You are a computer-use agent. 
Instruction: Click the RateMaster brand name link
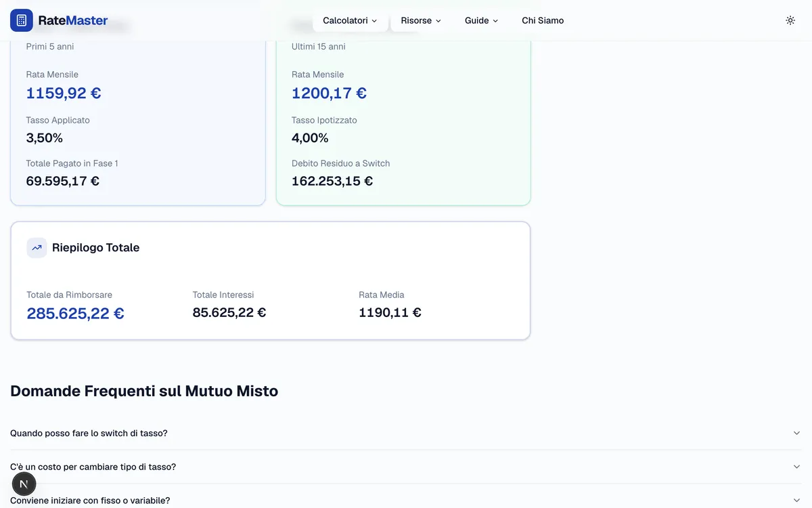[73, 20]
